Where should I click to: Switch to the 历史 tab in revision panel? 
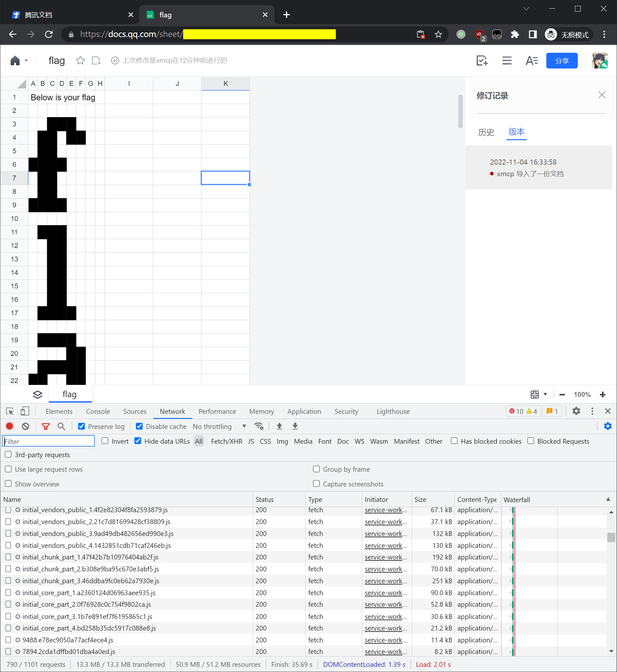486,132
